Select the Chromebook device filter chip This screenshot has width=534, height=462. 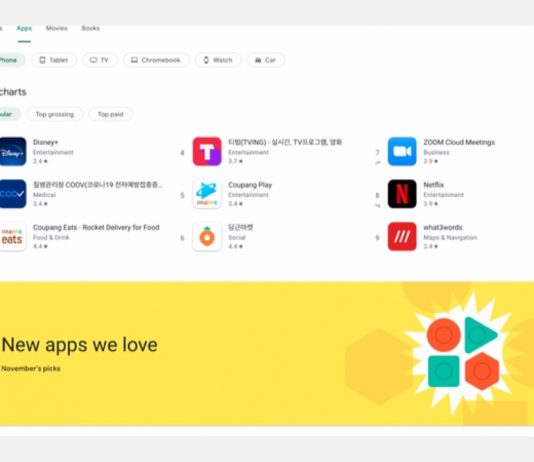tap(156, 60)
